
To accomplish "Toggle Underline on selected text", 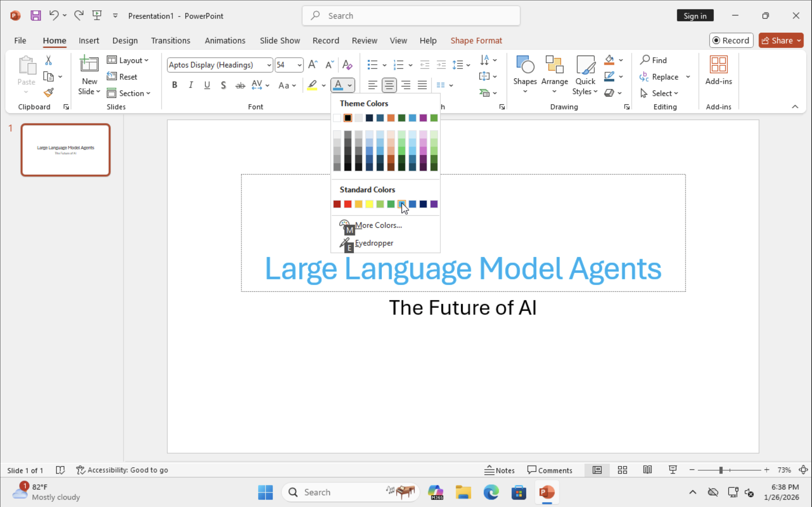I will click(x=207, y=85).
